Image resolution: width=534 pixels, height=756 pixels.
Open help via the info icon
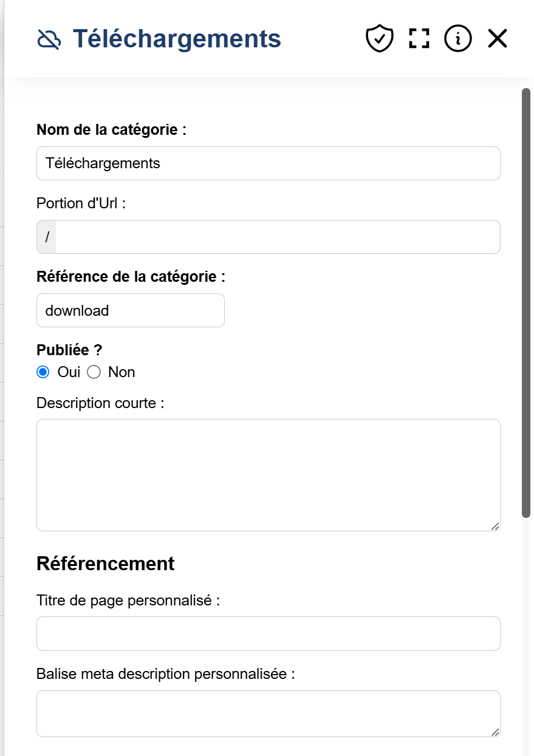point(457,38)
